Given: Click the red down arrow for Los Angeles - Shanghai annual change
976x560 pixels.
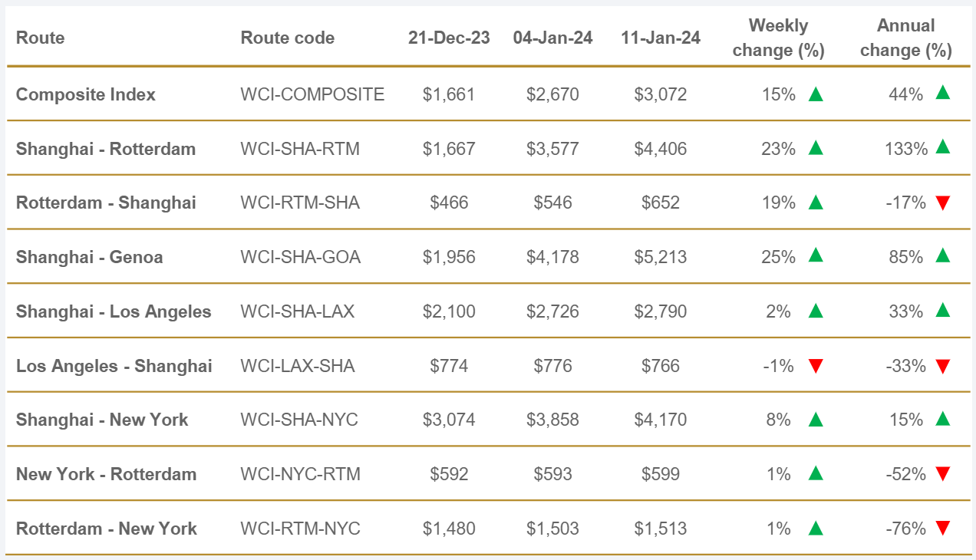Looking at the screenshot, I should tap(943, 367).
